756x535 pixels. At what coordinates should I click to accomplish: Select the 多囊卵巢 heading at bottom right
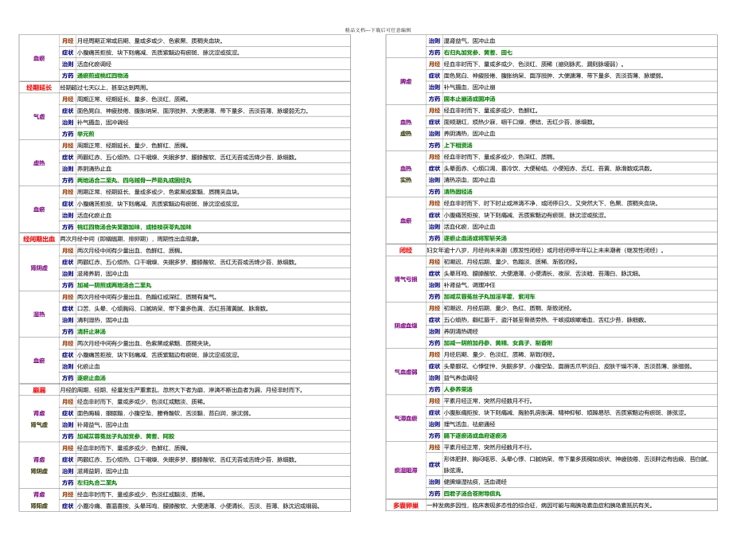405,506
